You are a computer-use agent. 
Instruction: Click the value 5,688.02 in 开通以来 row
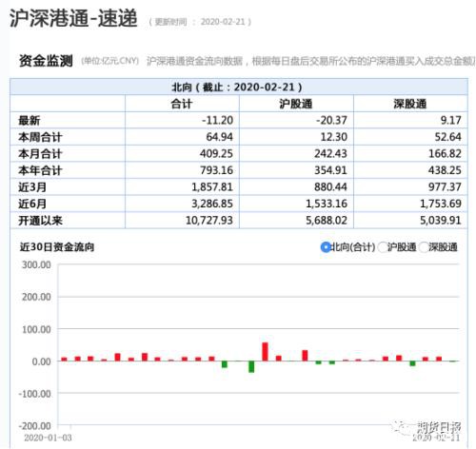[327, 221]
